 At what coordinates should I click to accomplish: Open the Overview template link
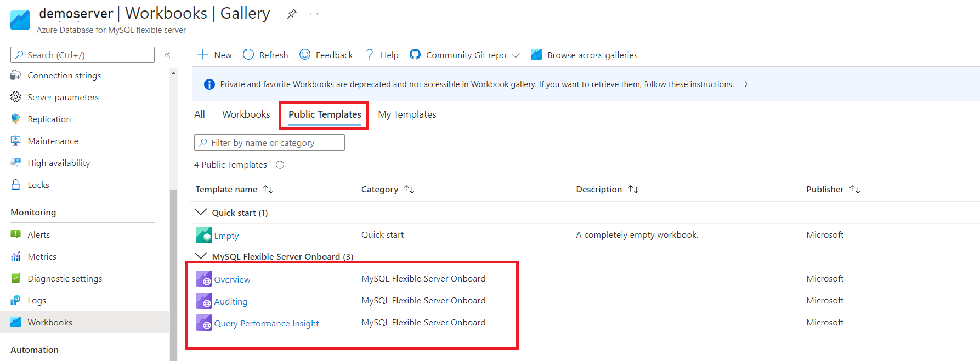232,279
